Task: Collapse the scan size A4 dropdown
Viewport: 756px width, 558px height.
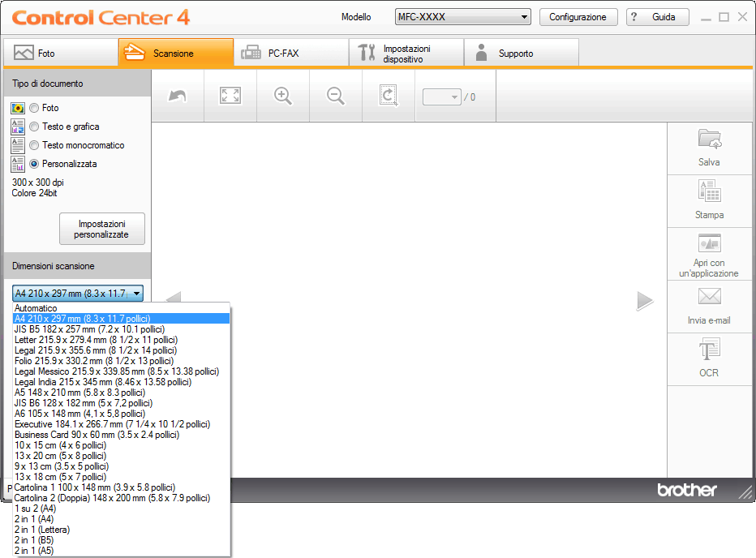Action: [x=78, y=294]
